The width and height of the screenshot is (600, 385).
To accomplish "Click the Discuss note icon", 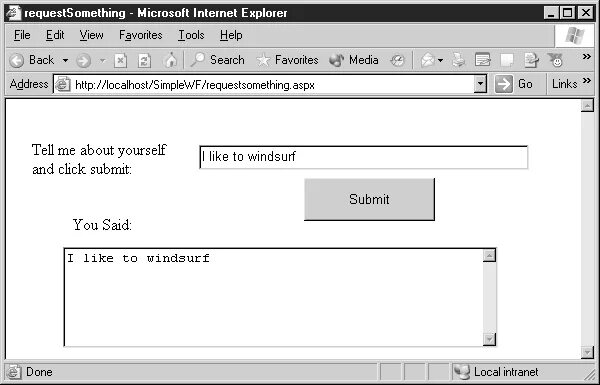I will click(x=507, y=60).
